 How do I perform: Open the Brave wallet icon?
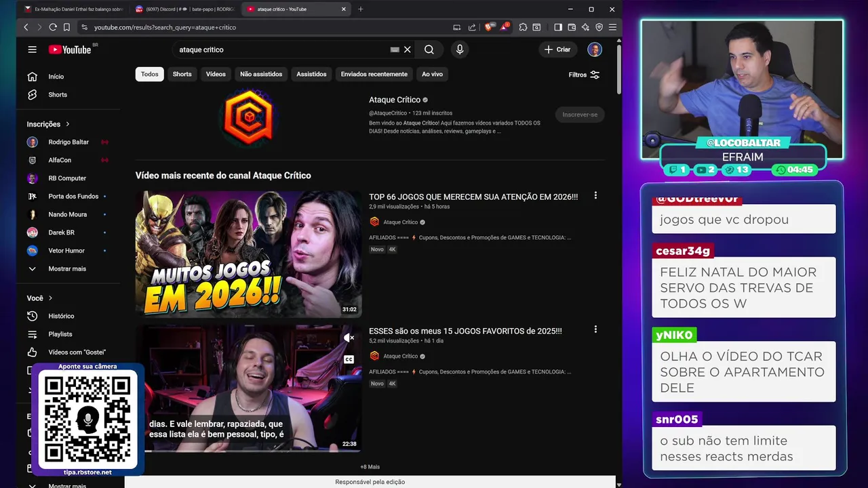point(572,27)
